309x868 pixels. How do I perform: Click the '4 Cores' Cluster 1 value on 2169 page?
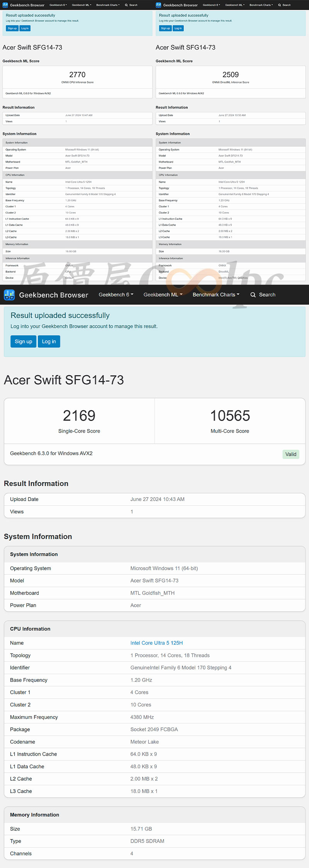139,692
